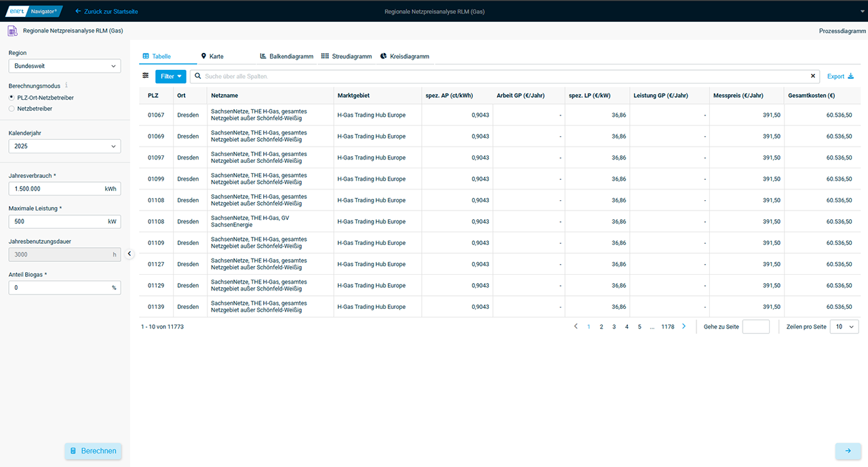The image size is (868, 467).
Task: Click the forward arrow button bottom right
Action: pos(848,451)
